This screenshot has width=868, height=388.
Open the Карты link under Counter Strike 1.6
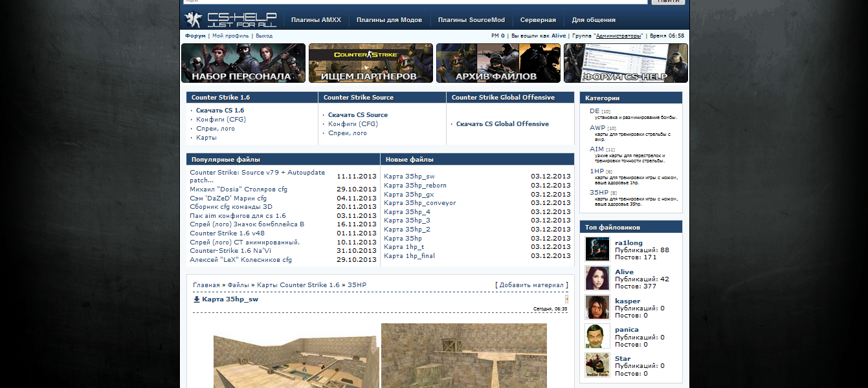pos(206,138)
